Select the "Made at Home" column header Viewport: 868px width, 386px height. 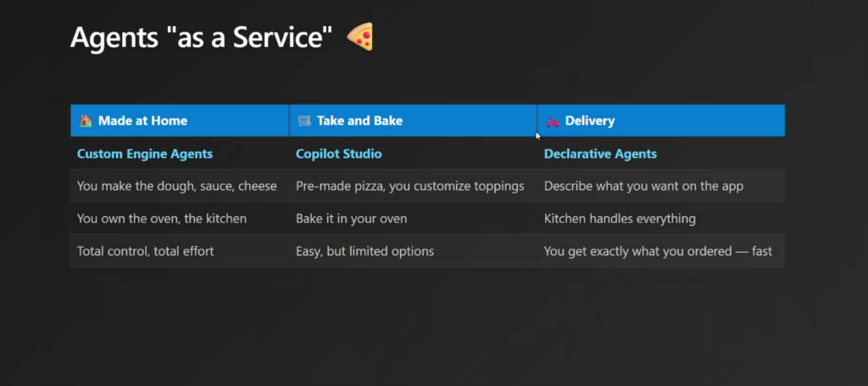142,120
